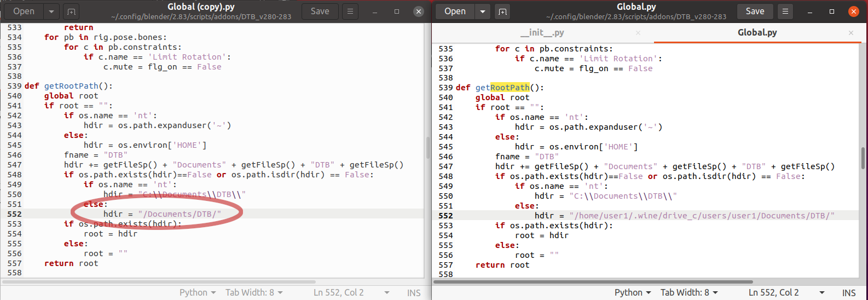Screen dimensions: 868x300
Task: Open Tab Width dropdown in Global.py window
Action: 689,292
